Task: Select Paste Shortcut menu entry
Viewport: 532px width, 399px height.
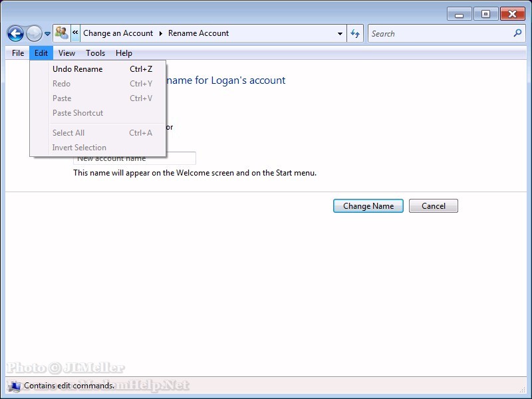Action: [98, 112]
